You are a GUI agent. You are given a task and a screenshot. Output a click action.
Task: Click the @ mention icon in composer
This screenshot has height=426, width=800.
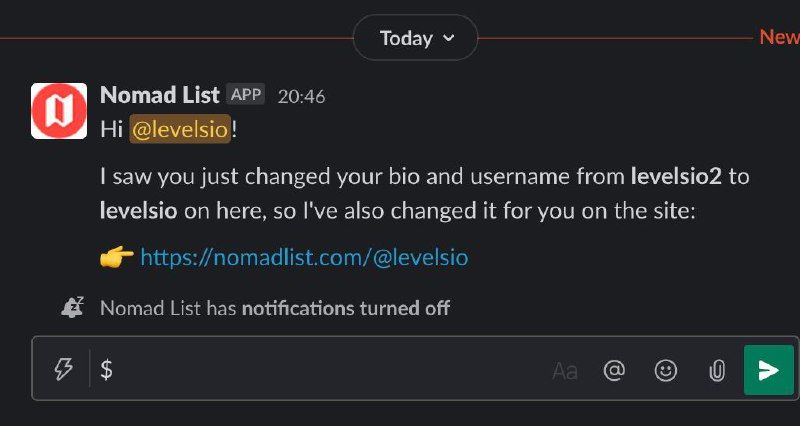[614, 371]
